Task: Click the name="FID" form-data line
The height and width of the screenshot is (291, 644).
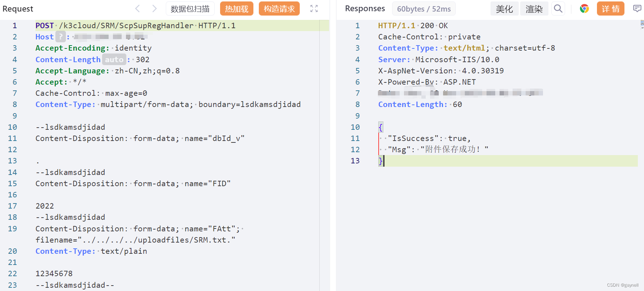Action: point(133,184)
